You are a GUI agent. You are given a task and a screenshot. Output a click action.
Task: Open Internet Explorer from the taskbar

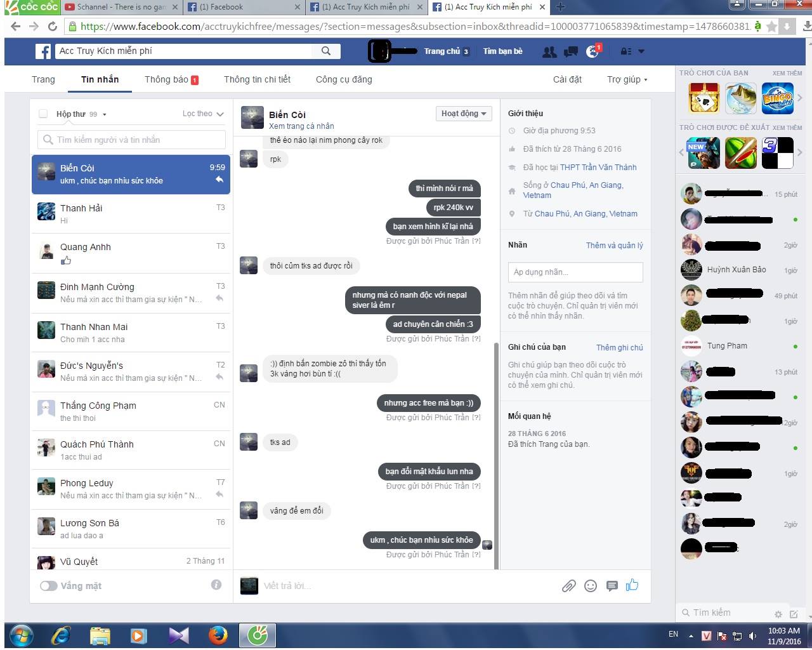[x=61, y=635]
